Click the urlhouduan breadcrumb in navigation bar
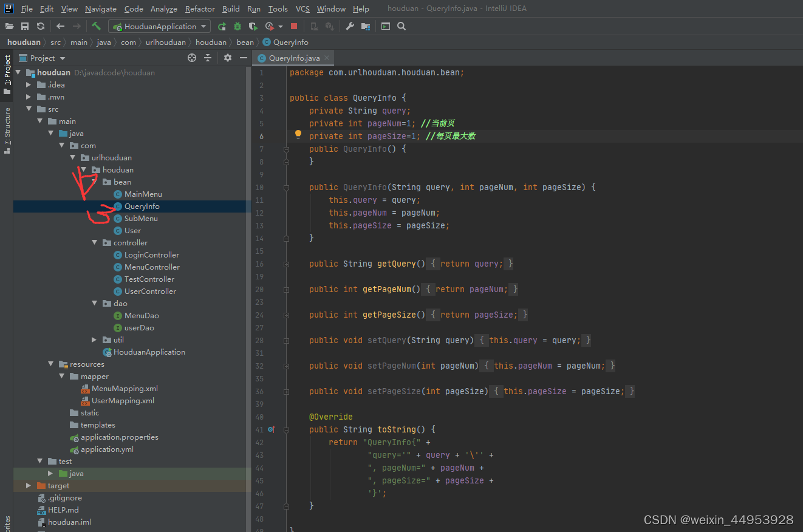803x532 pixels. [166, 42]
